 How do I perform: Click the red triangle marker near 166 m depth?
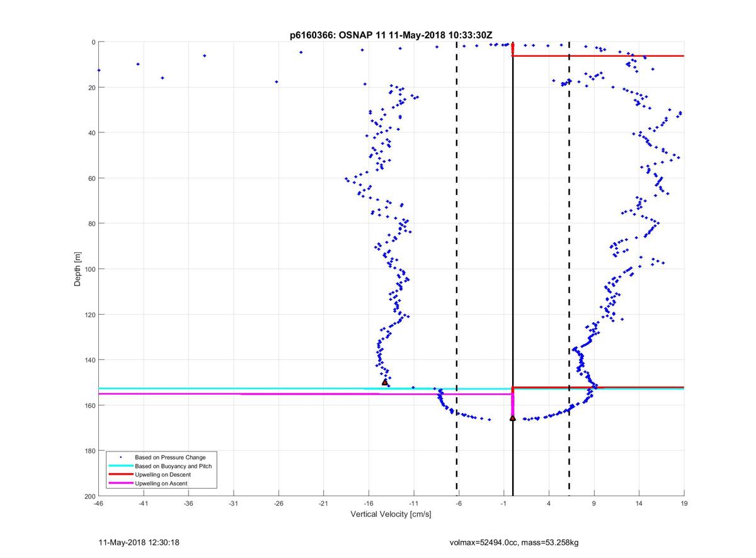pos(513,417)
